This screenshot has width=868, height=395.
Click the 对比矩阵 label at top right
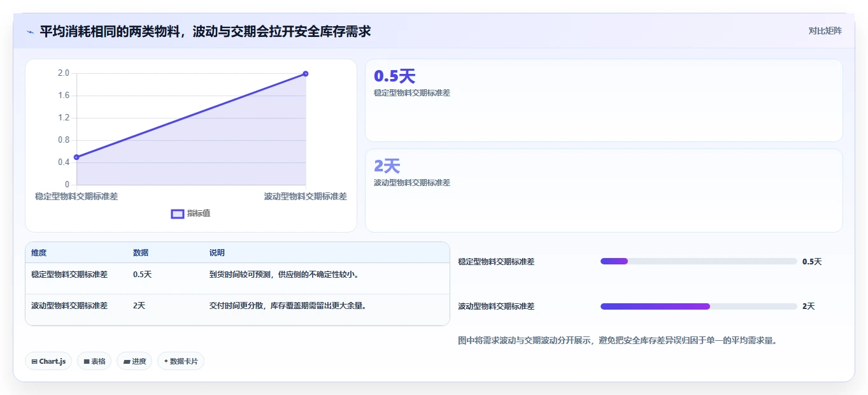coord(825,31)
